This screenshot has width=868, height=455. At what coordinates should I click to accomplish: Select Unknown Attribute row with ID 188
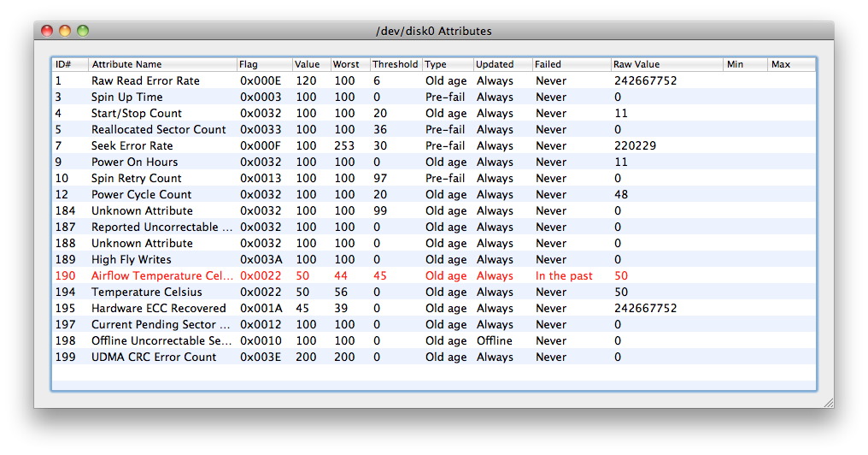[x=434, y=243]
